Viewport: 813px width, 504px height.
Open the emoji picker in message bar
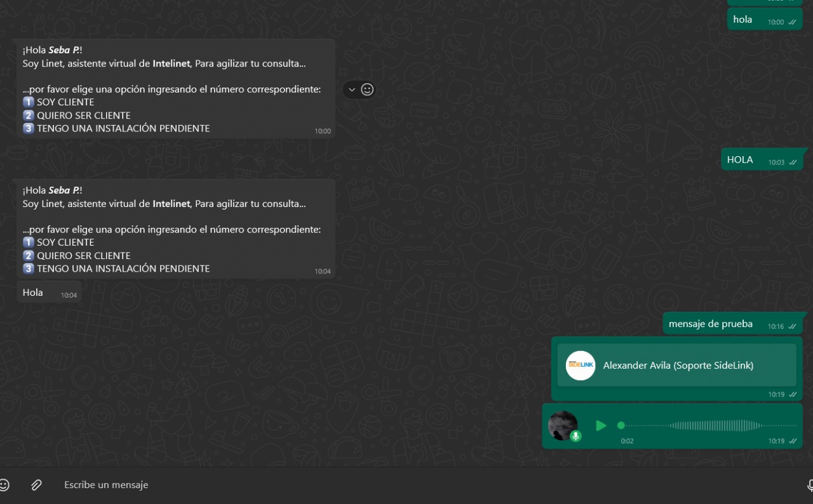click(x=4, y=485)
